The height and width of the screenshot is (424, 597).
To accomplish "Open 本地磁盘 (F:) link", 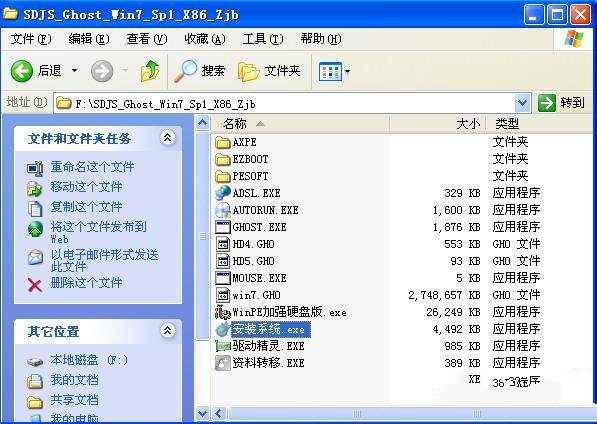I will coord(89,360).
